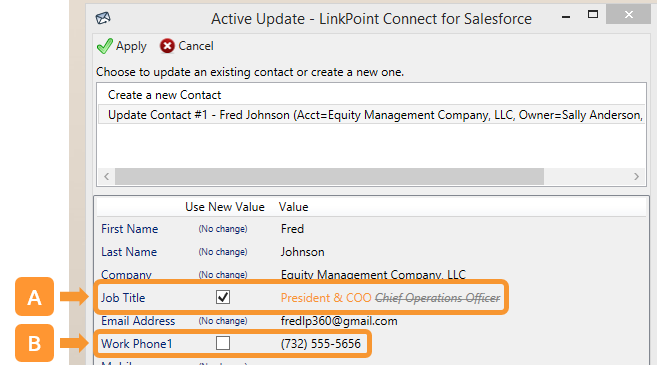Click the Work Phone1 field label

pos(137,344)
